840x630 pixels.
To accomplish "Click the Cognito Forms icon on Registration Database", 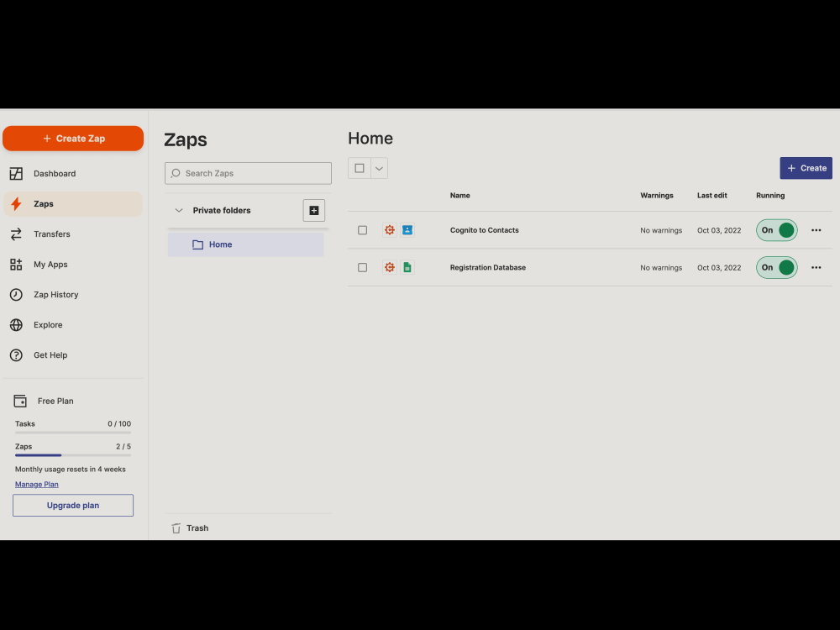I will coord(389,267).
